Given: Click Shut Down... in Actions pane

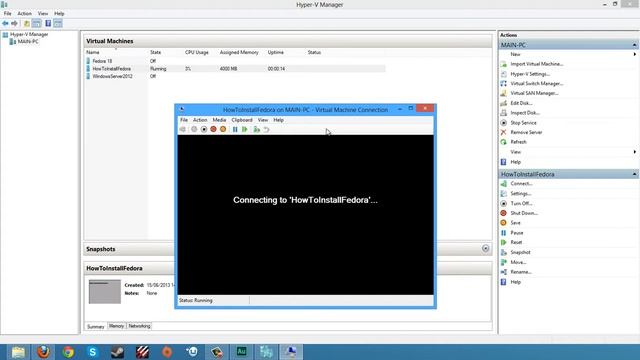Looking at the screenshot, I should point(524,213).
